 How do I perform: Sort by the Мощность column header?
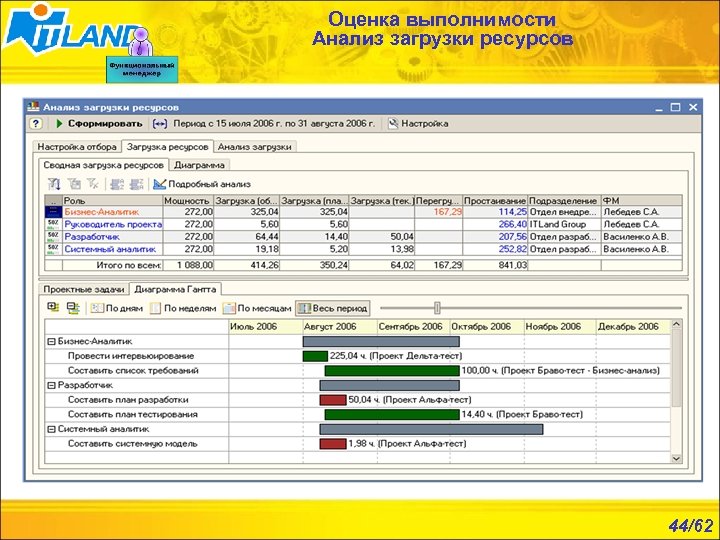click(x=188, y=201)
